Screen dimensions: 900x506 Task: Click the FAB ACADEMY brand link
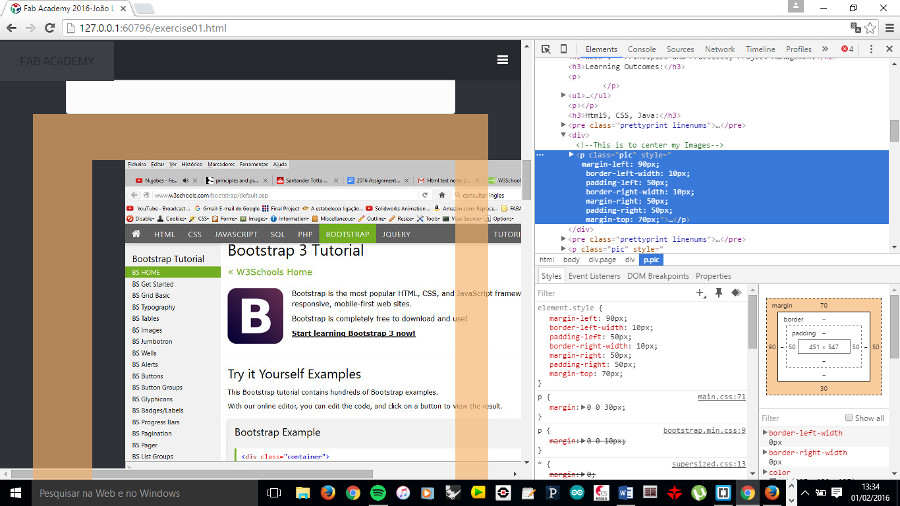coord(57,61)
